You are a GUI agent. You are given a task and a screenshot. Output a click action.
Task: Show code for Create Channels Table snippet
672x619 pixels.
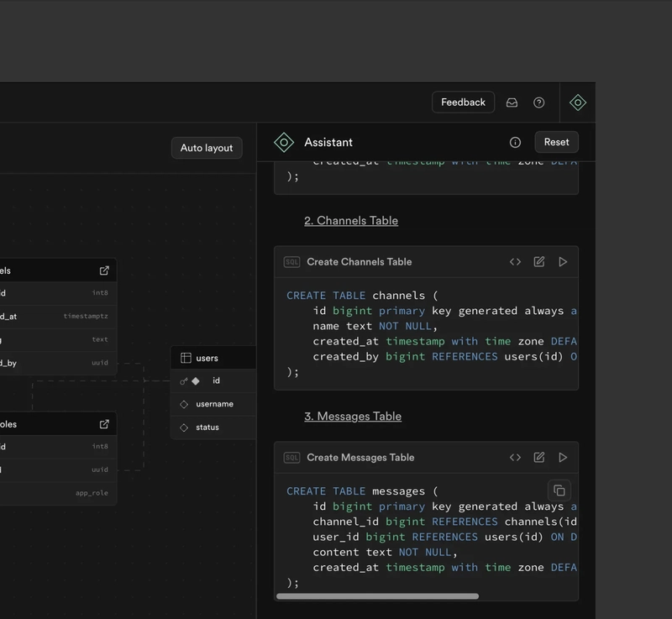coord(515,262)
